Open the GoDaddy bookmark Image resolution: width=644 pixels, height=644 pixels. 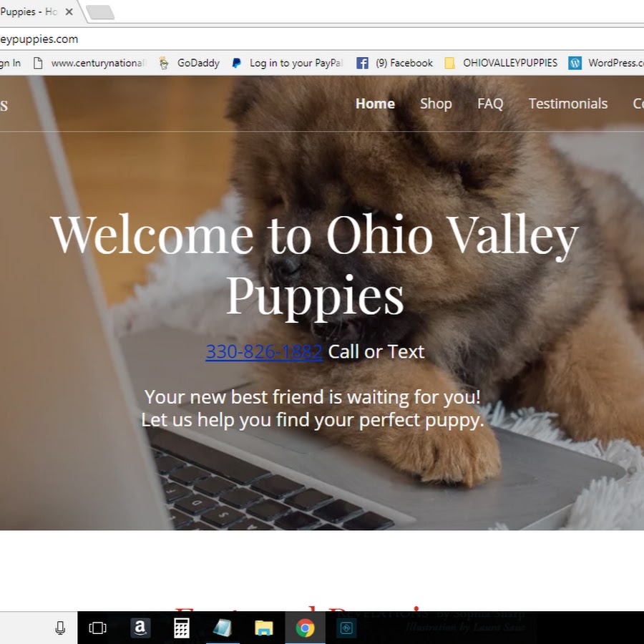point(190,63)
